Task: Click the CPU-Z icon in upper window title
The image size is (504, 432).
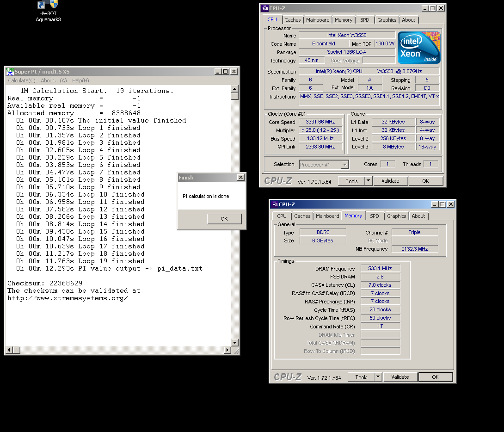Action: (x=264, y=8)
